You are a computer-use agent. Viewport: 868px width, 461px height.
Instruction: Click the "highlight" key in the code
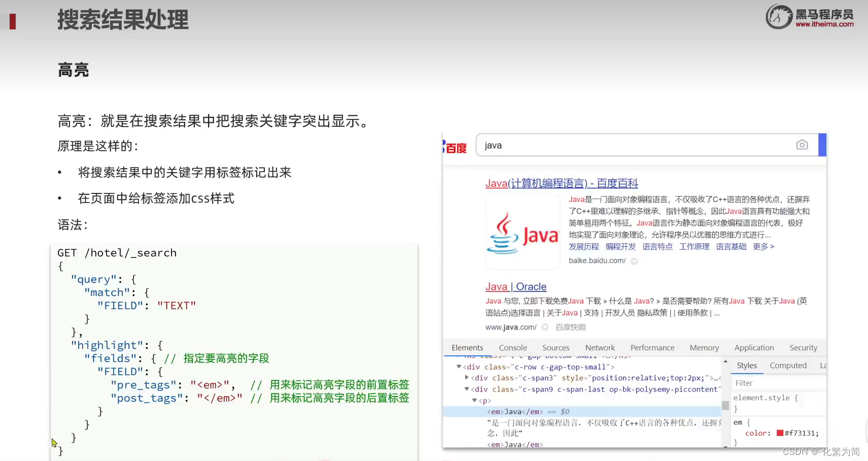107,345
